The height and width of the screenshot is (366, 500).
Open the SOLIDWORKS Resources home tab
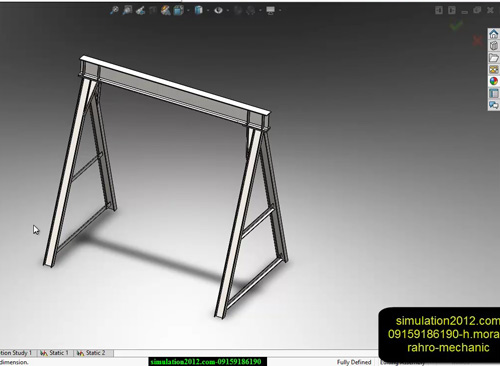(494, 34)
